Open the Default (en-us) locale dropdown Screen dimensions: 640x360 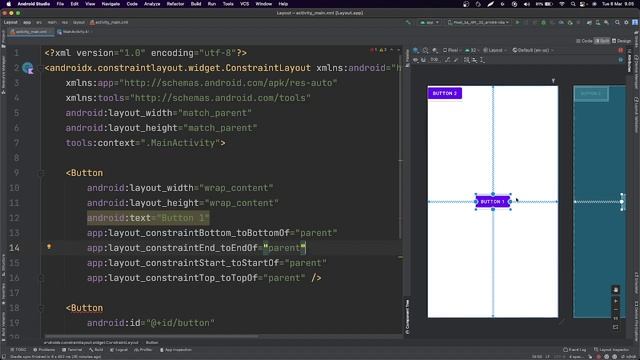tap(533, 50)
